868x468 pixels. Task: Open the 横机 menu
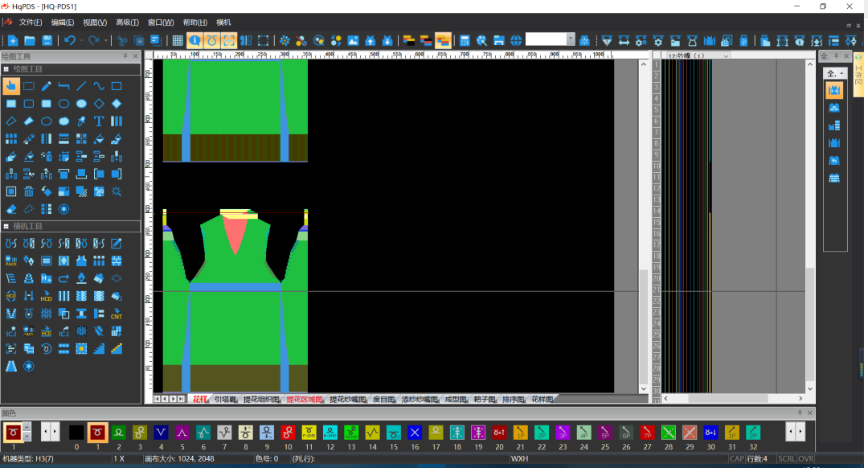223,23
